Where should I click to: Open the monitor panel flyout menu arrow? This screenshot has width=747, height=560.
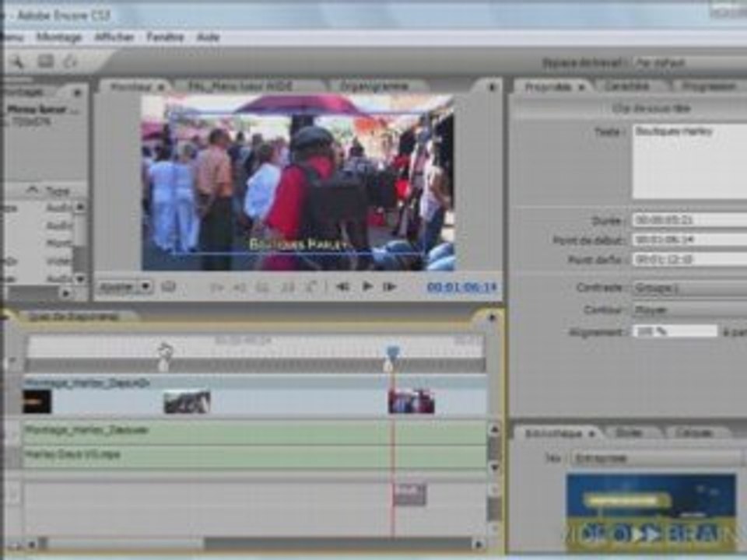coord(492,87)
